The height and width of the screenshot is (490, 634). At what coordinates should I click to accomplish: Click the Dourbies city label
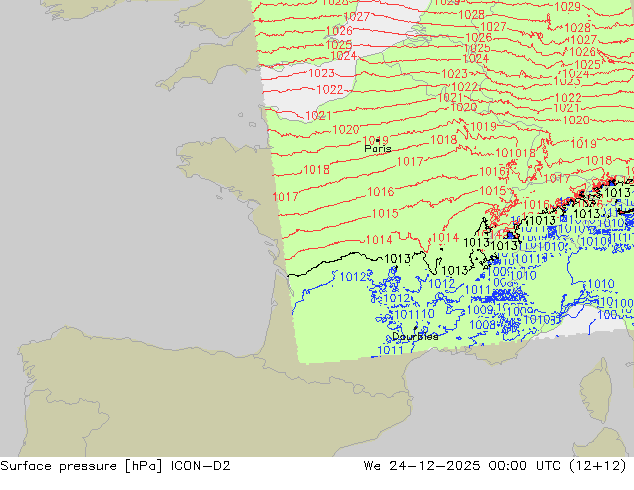(415, 336)
